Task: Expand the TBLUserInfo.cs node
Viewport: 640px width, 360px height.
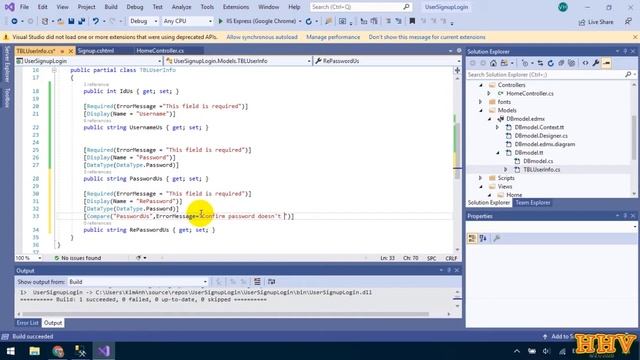Action: 506,169
